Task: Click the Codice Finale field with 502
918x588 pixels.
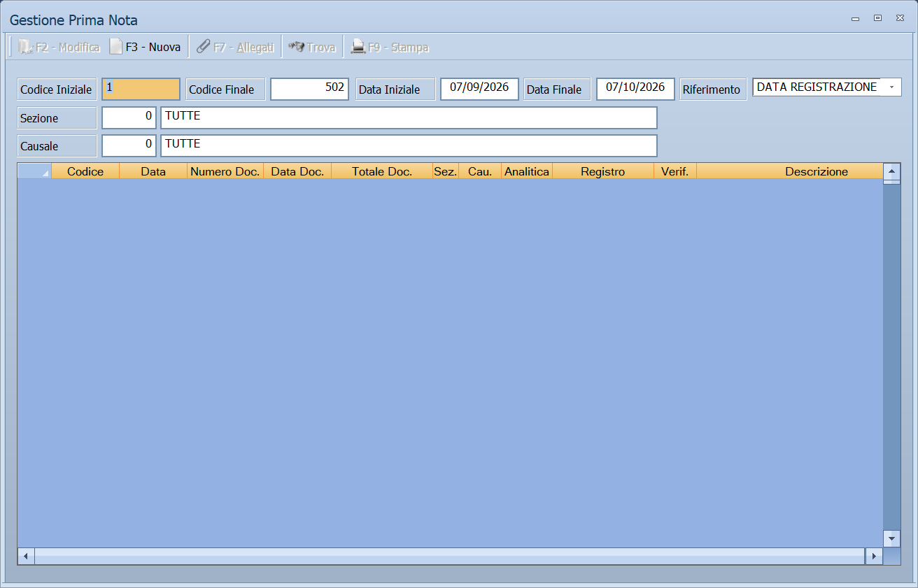Action: (x=310, y=89)
